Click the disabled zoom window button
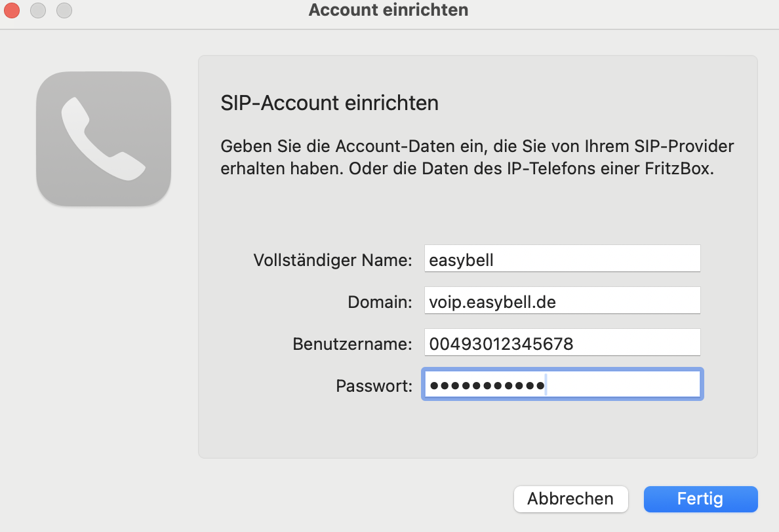 coord(64,10)
